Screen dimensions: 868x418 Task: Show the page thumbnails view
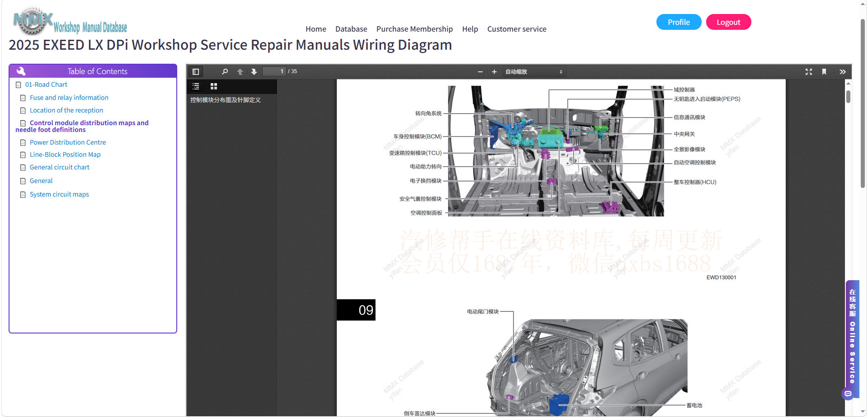214,86
